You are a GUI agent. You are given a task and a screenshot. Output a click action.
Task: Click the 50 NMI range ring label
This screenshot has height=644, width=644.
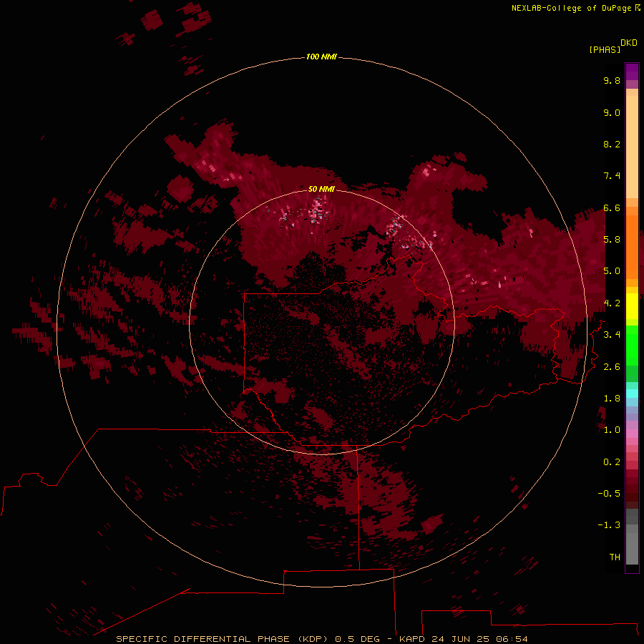321,189
